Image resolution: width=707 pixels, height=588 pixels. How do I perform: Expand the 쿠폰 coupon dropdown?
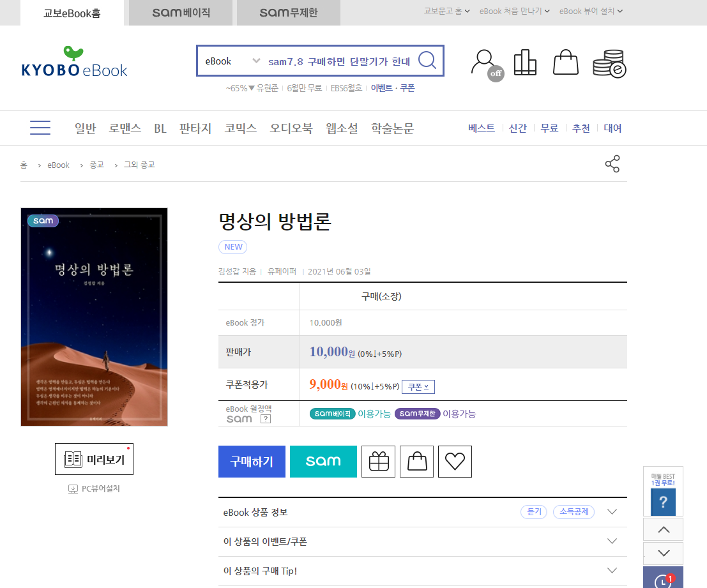tap(418, 387)
